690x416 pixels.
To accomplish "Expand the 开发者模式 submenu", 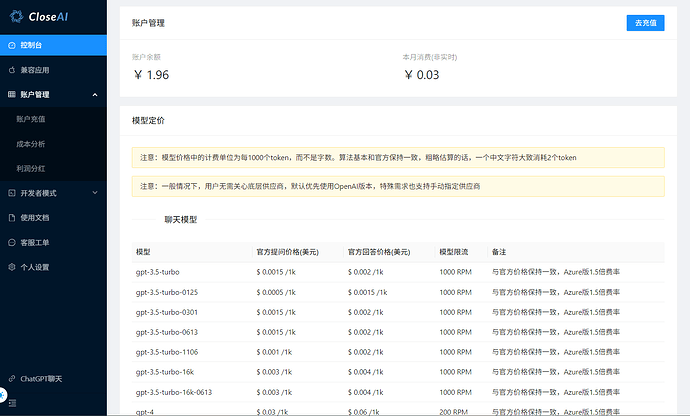I will tap(94, 192).
